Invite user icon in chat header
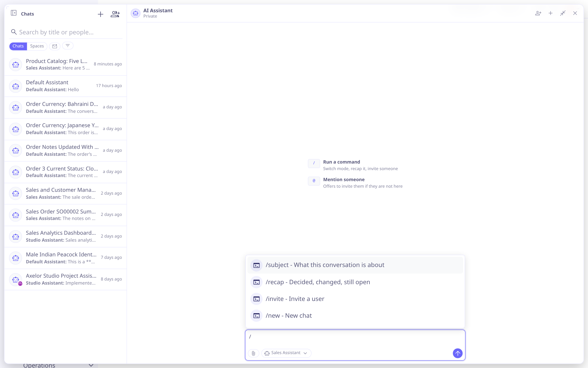The width and height of the screenshot is (588, 368). coord(538,13)
